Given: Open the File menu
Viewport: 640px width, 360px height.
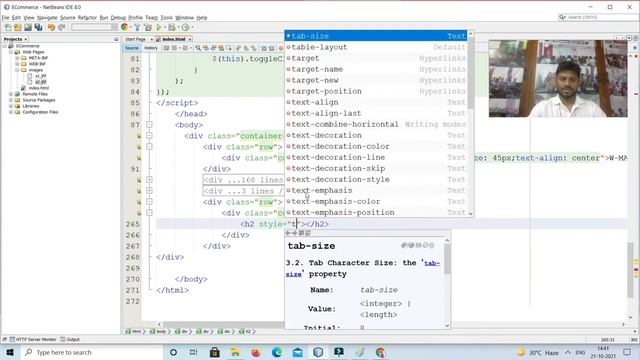Looking at the screenshot, I should point(6,18).
